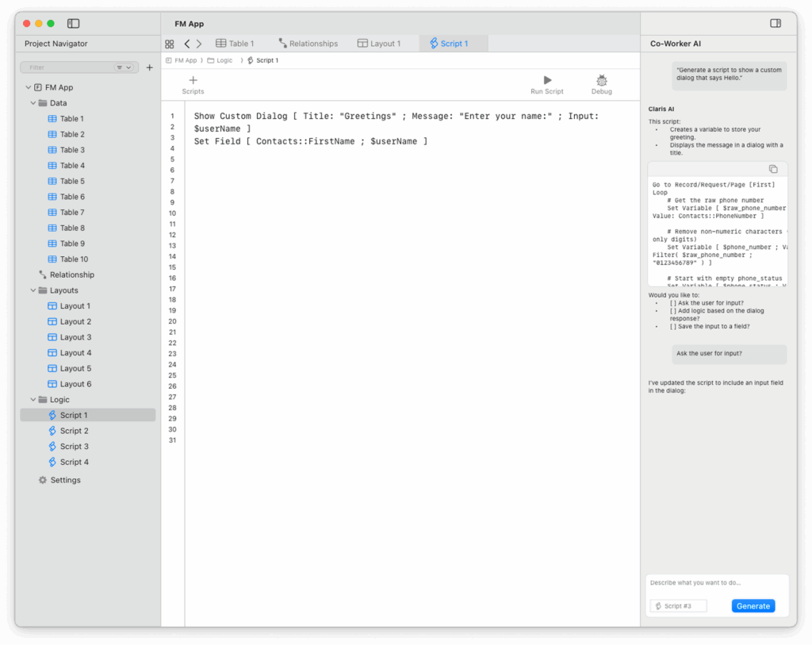Open the Settings gear in navigator
This screenshot has height=645, width=812.
pyautogui.click(x=43, y=480)
